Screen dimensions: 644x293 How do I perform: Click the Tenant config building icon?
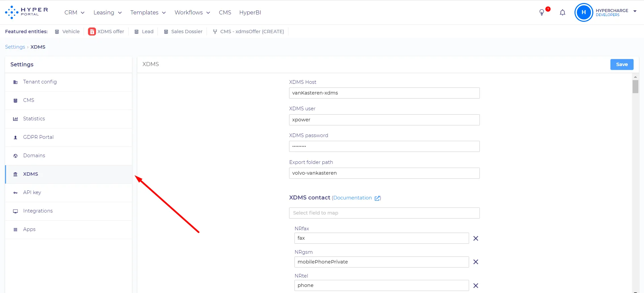(x=15, y=82)
